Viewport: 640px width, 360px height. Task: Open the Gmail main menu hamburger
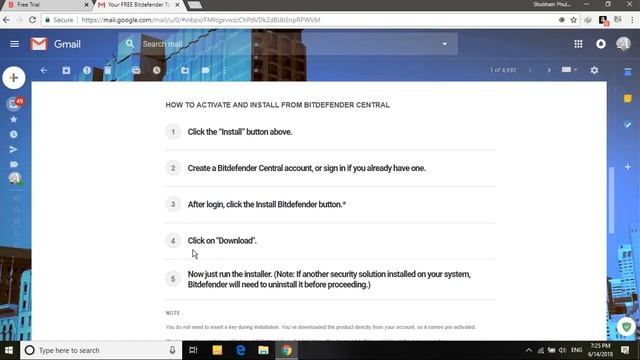14,44
